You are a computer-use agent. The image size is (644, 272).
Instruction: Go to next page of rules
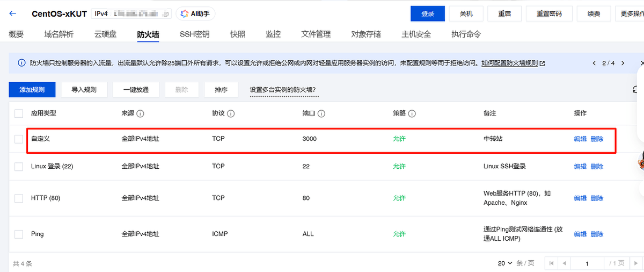click(637, 263)
